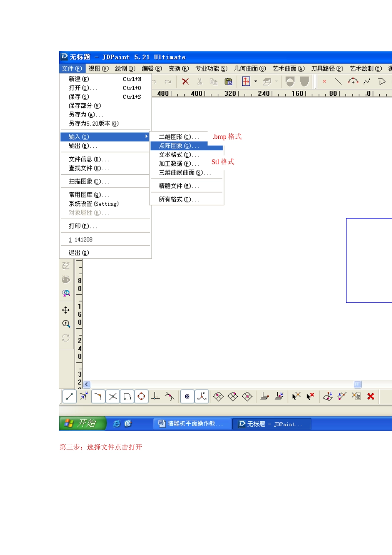
Task: Open the 视图(V) menu
Action: (x=99, y=69)
